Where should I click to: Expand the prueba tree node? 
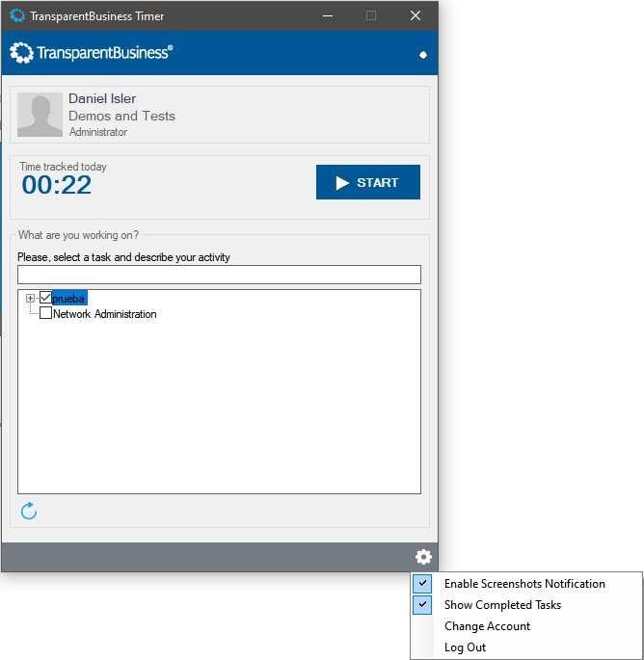point(30,299)
